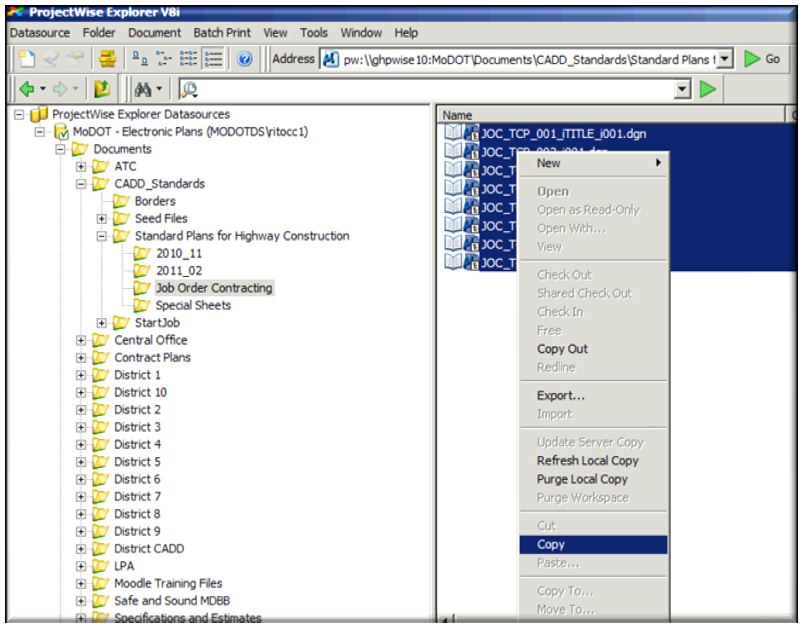The width and height of the screenshot is (803, 628).
Task: Select the District 10 folder
Action: pos(140,392)
